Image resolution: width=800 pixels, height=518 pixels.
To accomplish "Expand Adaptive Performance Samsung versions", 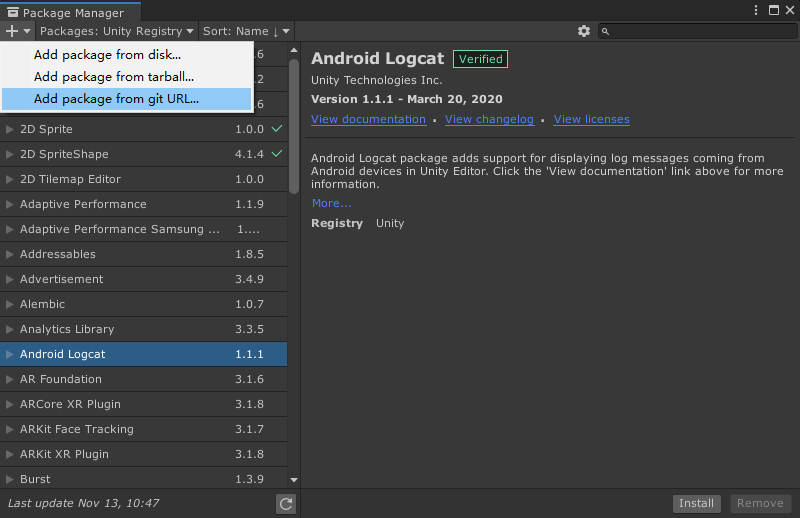I will tap(9, 229).
